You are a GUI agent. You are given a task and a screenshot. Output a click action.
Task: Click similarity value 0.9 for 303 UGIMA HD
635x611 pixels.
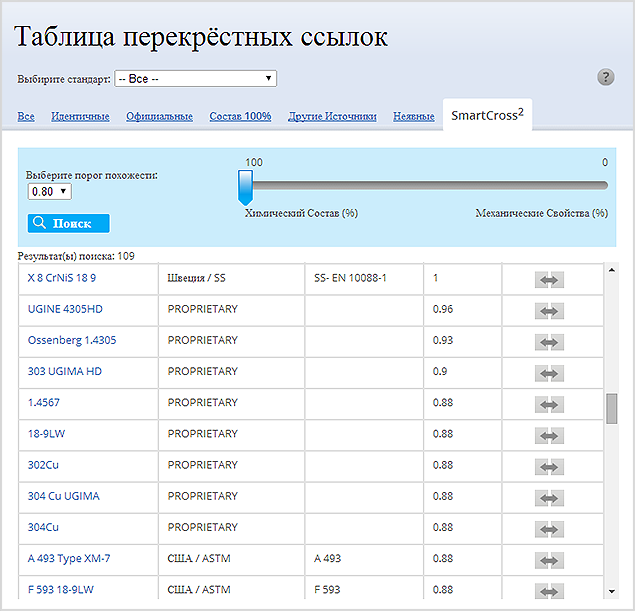click(x=440, y=371)
